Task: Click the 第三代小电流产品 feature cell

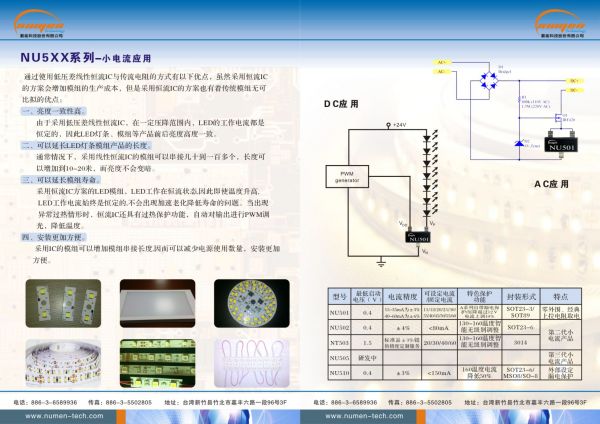Action: click(x=561, y=358)
